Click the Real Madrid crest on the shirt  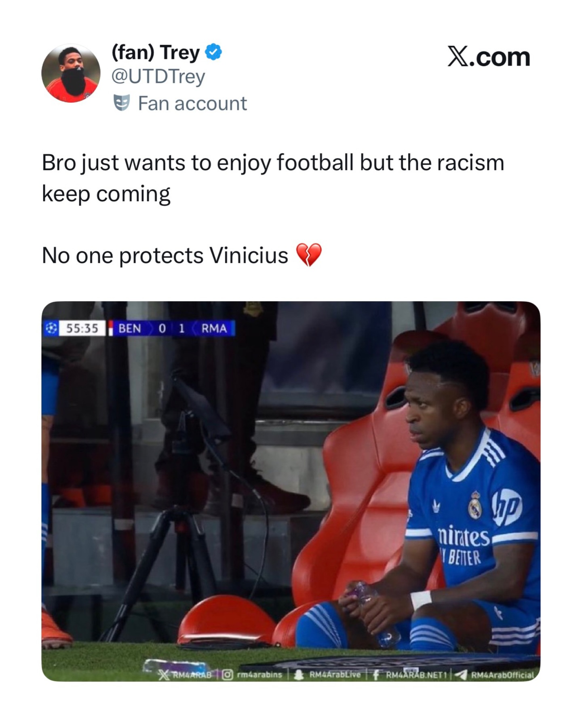(475, 505)
